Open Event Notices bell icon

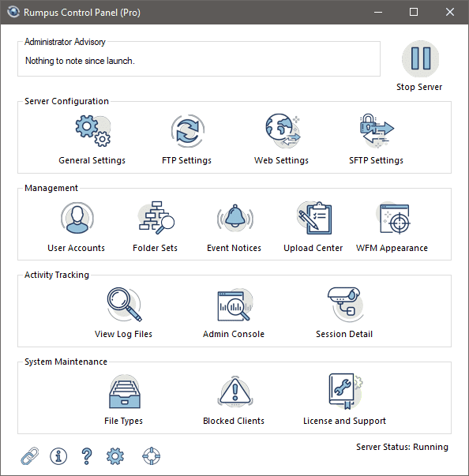click(235, 218)
